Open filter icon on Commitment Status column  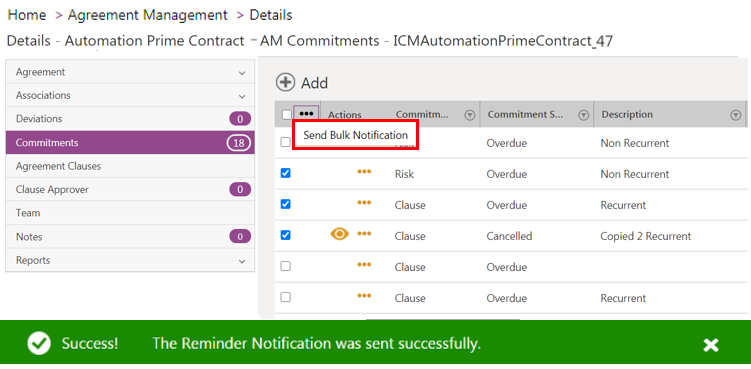pyautogui.click(x=583, y=115)
